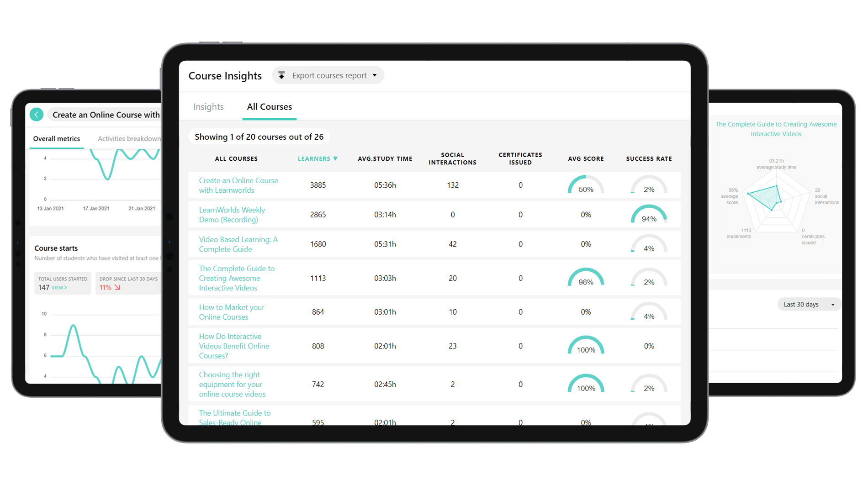Switch to the Insights tab
This screenshot has width=868, height=485.
(208, 106)
